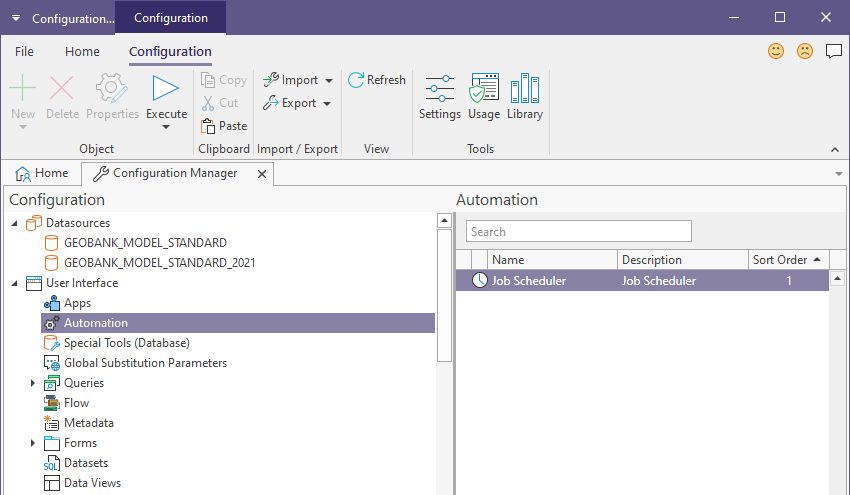
Task: Open the Settings tool in ribbon
Action: click(439, 97)
